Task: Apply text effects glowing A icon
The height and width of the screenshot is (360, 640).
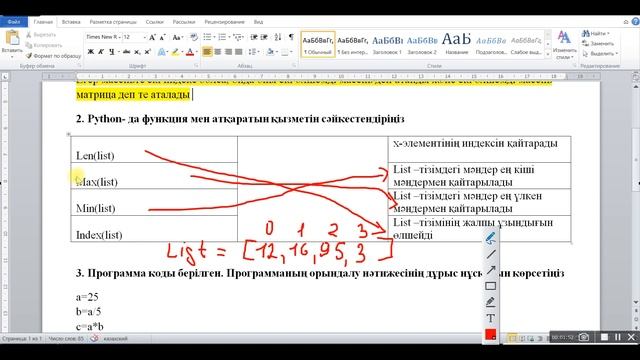Action: [162, 52]
